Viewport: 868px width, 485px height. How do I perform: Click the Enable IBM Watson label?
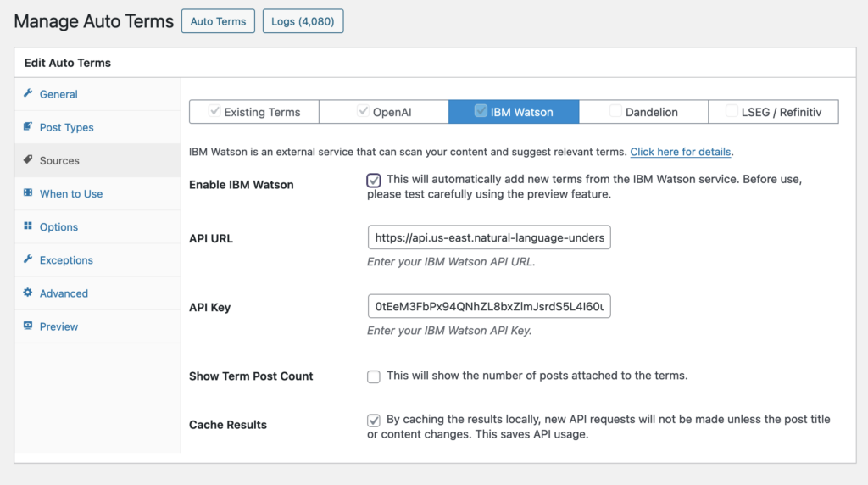[x=242, y=185]
